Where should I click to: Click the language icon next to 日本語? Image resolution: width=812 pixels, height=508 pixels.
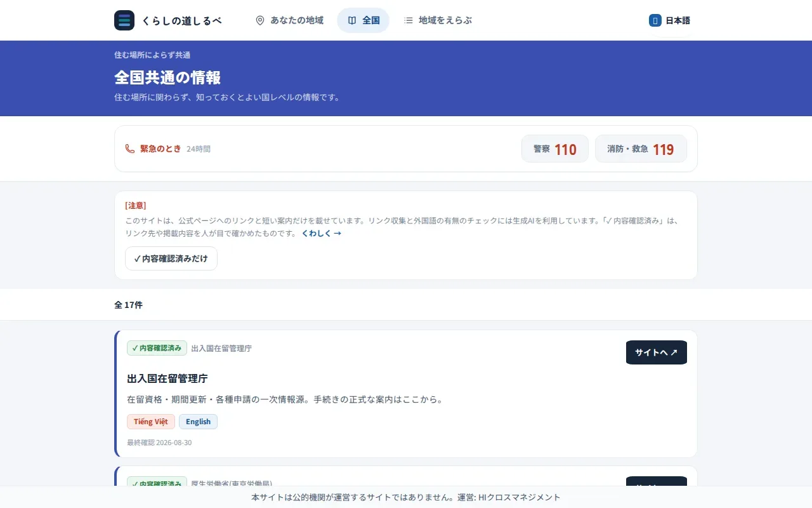tap(655, 20)
